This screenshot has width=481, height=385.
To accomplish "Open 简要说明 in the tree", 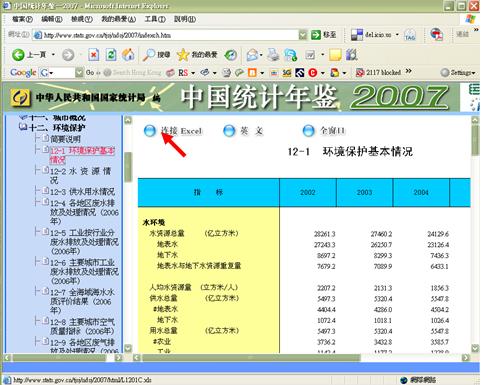I will click(65, 139).
